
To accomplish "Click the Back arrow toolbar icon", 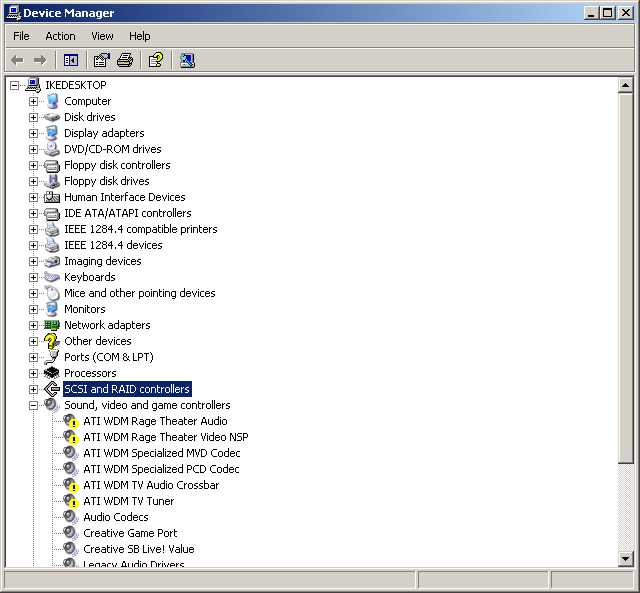I will (17, 60).
